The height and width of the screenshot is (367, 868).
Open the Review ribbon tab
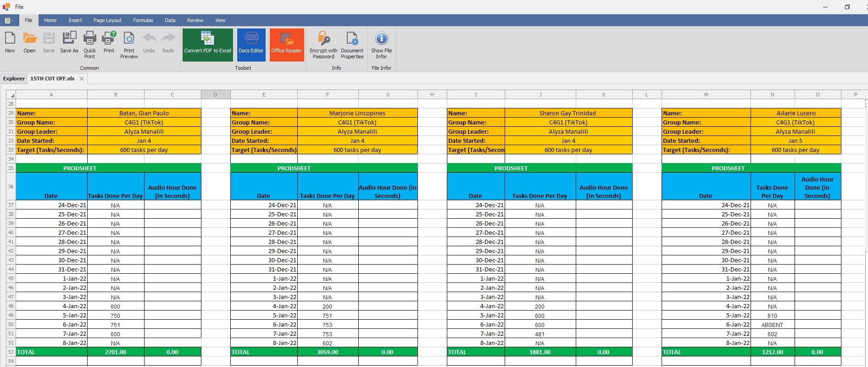click(x=195, y=20)
